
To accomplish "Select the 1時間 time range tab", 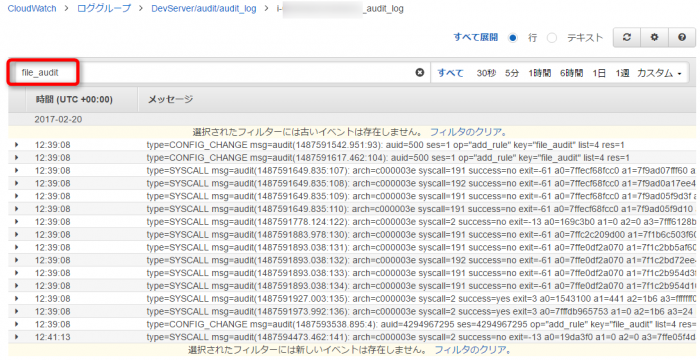I will point(539,73).
